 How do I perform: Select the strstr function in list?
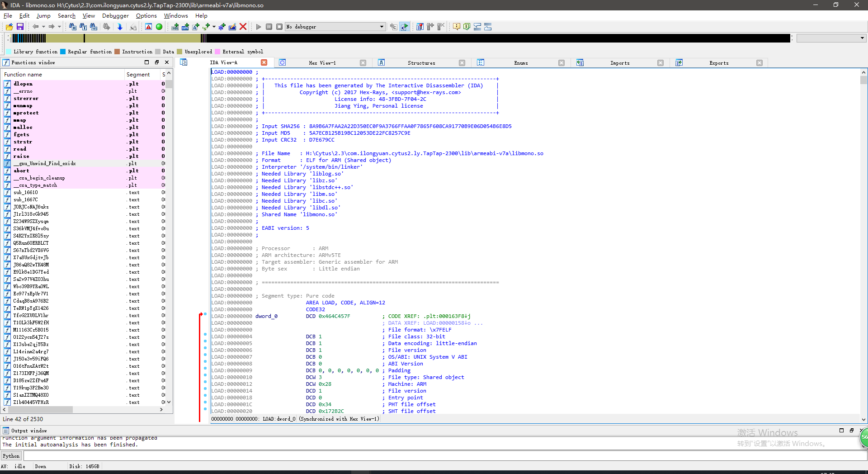(23, 142)
